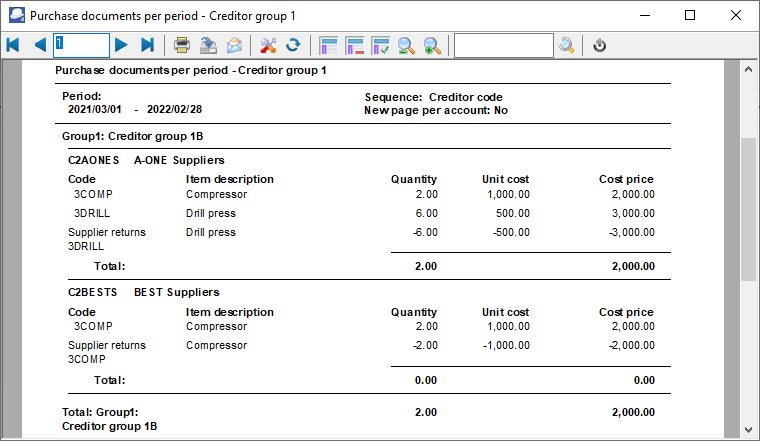Go to the previous report page

[40, 45]
